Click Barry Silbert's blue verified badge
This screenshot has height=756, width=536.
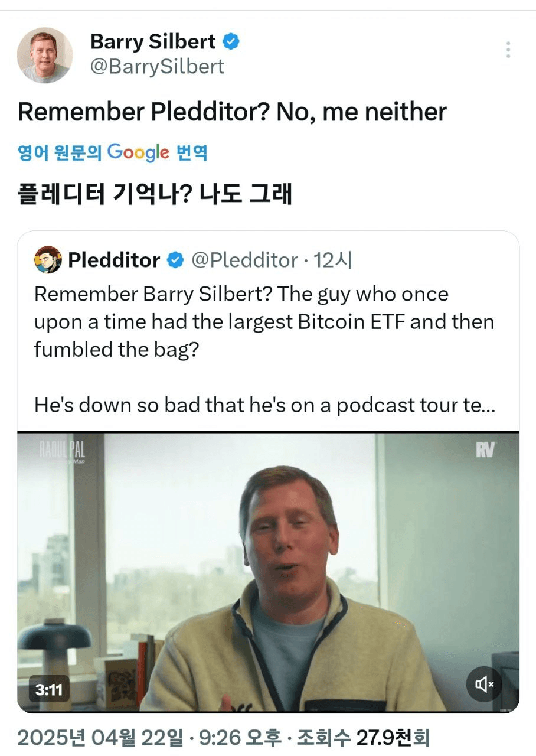[x=231, y=42]
